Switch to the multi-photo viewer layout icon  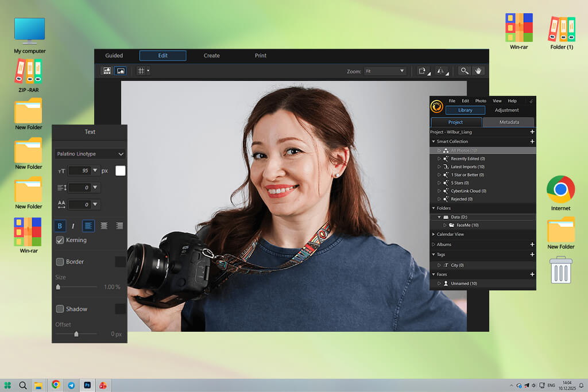[x=107, y=71]
